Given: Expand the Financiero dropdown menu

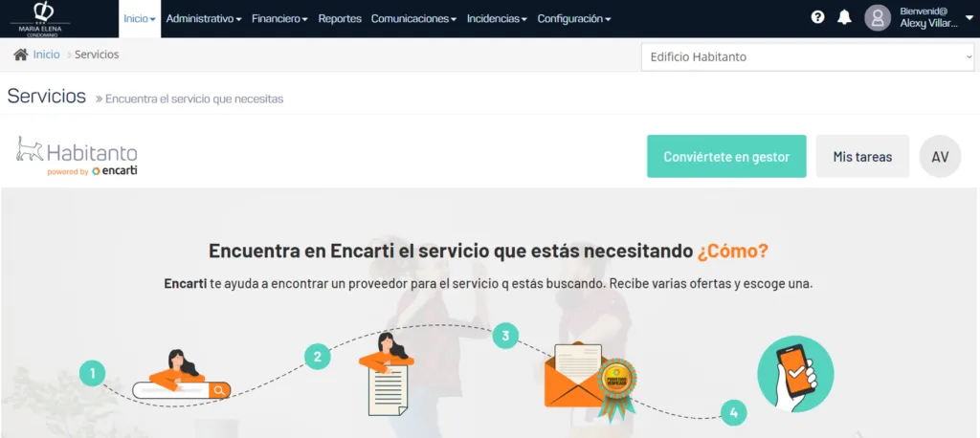Looking at the screenshot, I should pyautogui.click(x=279, y=19).
